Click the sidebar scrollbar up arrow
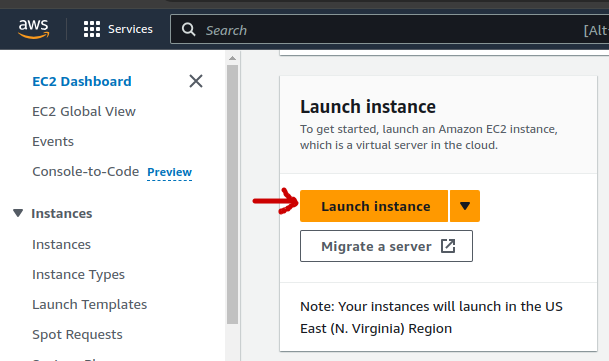Image resolution: width=609 pixels, height=361 pixels. (232, 58)
